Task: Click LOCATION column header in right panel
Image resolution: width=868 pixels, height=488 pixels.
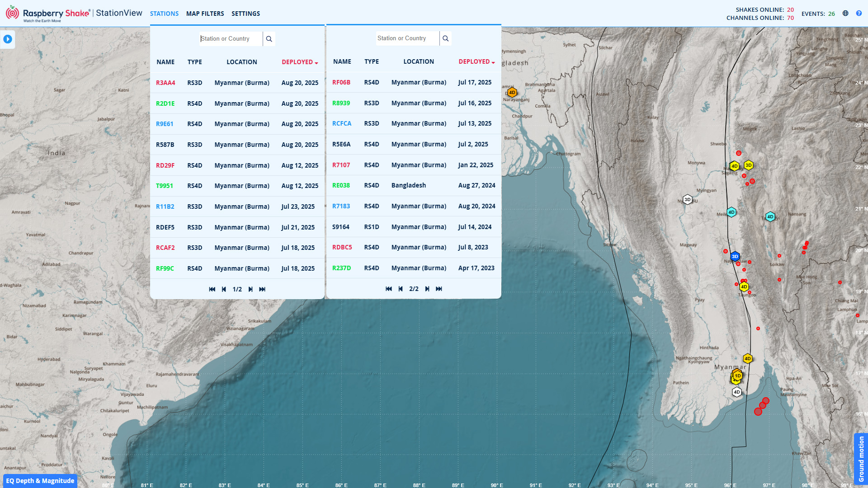Action: 419,62
